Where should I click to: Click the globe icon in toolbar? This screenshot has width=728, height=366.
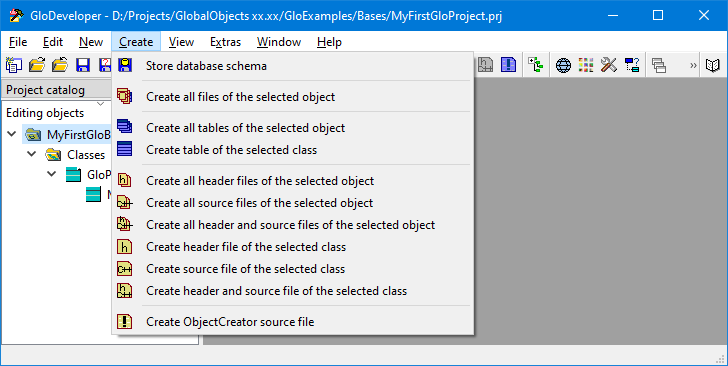[563, 65]
